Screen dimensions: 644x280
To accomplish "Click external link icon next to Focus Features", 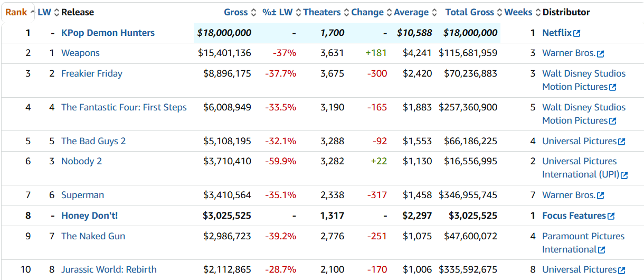I will (611, 216).
